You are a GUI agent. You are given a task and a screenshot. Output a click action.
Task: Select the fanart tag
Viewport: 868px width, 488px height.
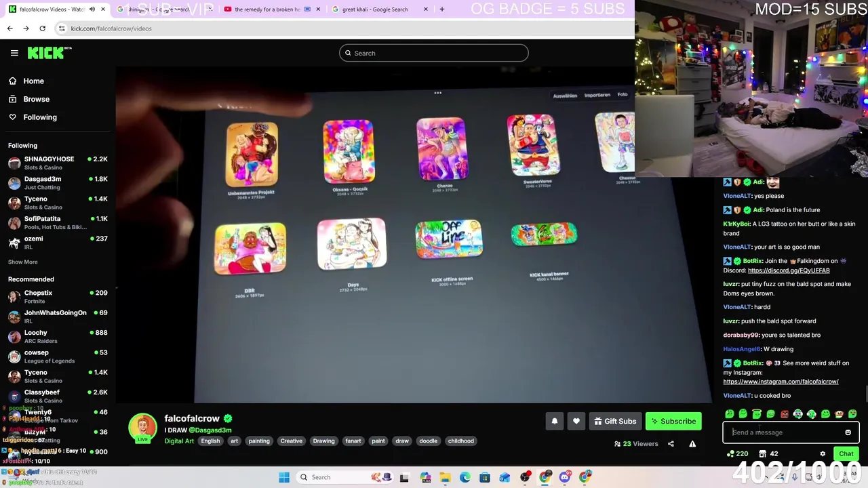(x=353, y=441)
